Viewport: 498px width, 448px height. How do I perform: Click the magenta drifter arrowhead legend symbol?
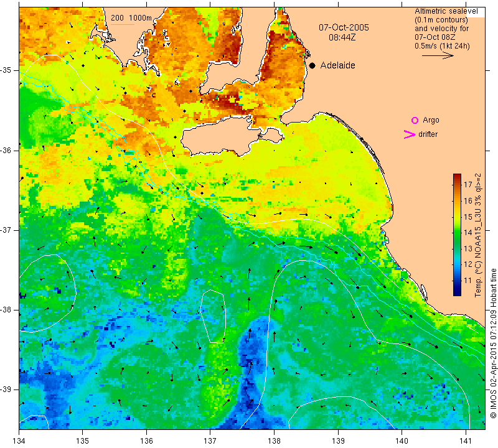[410, 134]
